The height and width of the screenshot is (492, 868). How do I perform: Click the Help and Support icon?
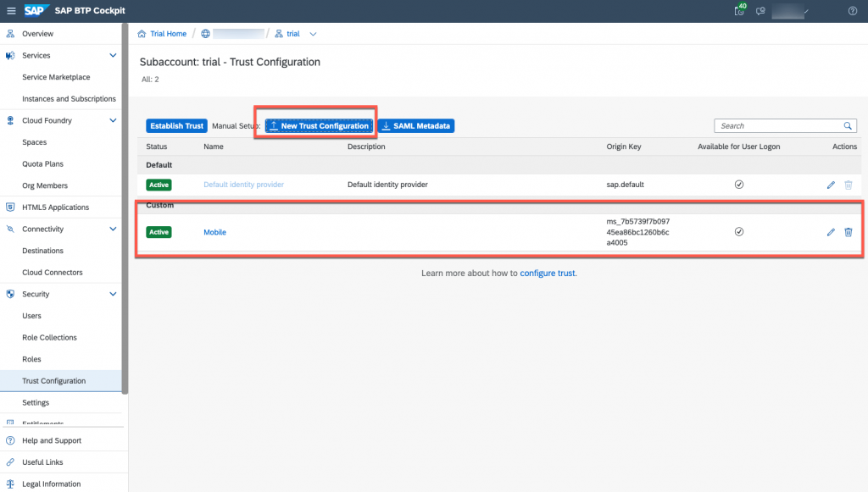[10, 440]
